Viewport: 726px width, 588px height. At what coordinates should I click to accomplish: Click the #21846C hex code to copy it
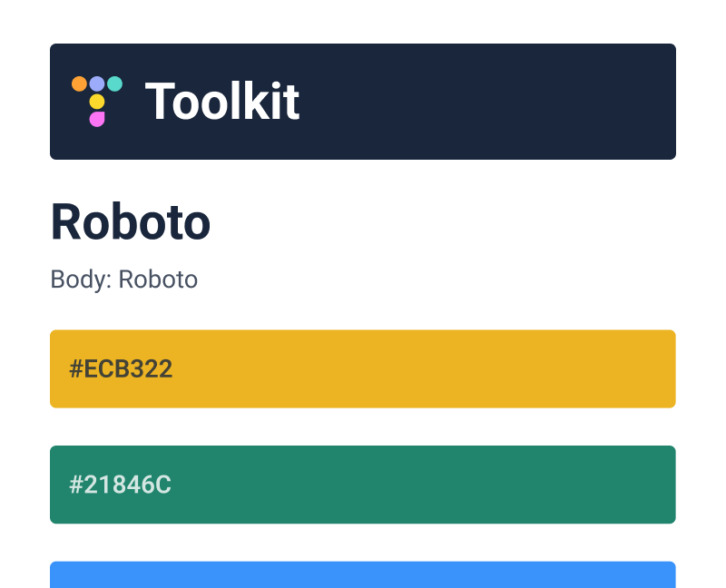pyautogui.click(x=120, y=485)
